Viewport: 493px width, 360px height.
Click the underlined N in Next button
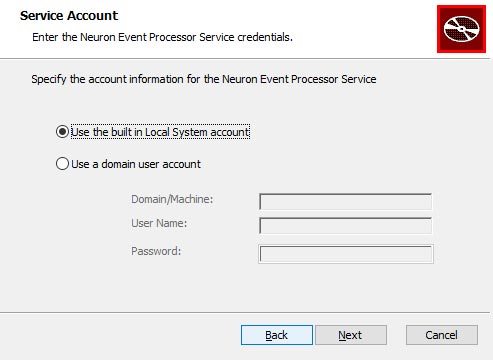point(342,335)
